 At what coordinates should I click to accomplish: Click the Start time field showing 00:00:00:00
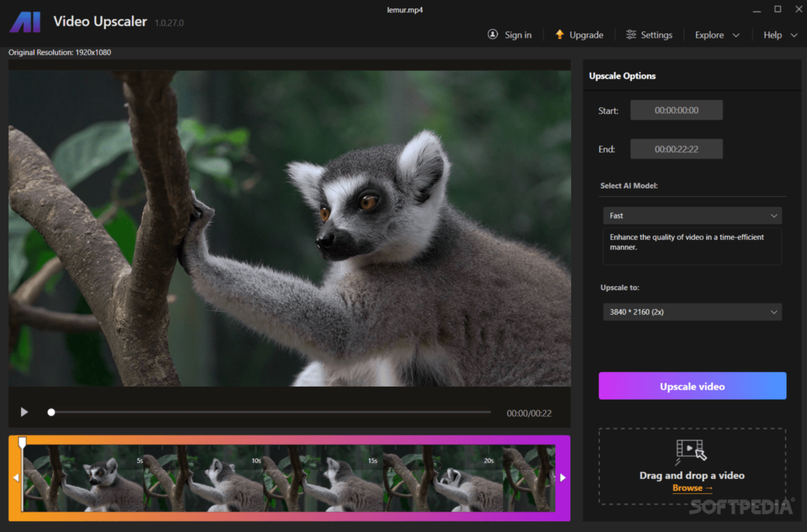click(x=676, y=110)
